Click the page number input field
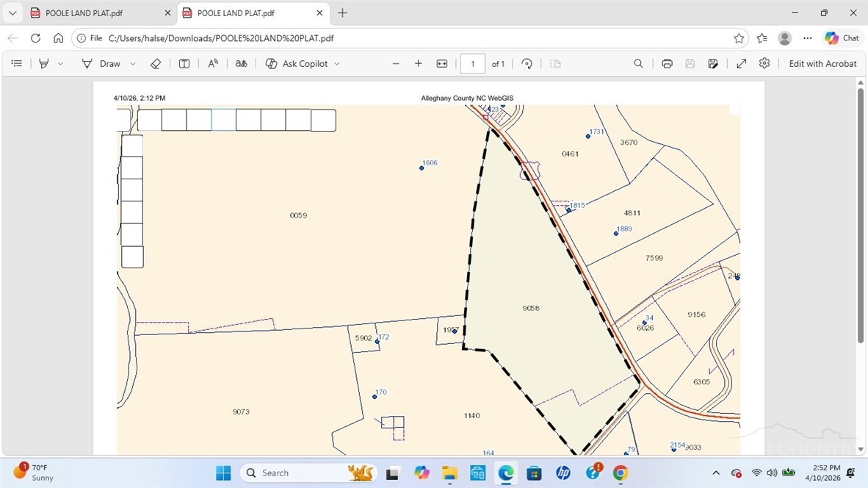The image size is (868, 488). (x=472, y=64)
